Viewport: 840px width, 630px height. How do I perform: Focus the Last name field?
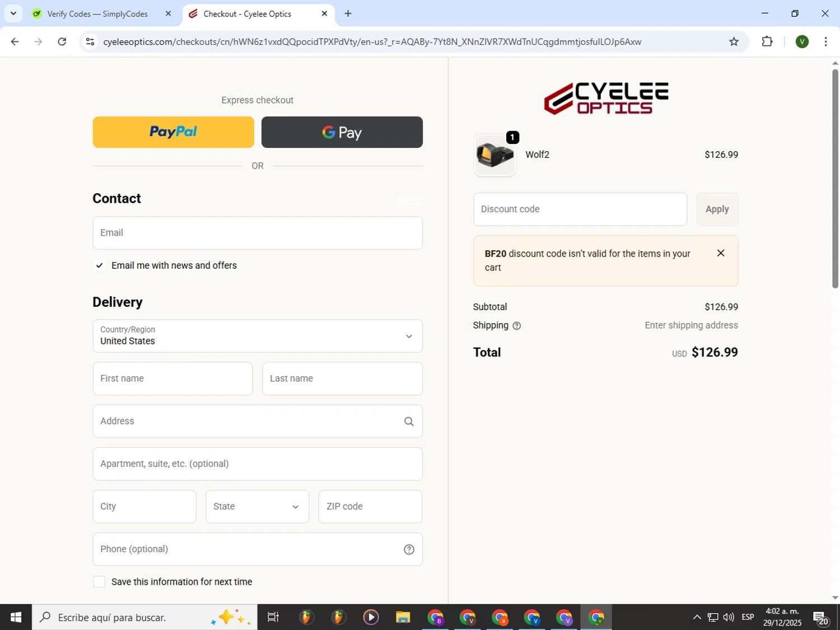pos(342,379)
